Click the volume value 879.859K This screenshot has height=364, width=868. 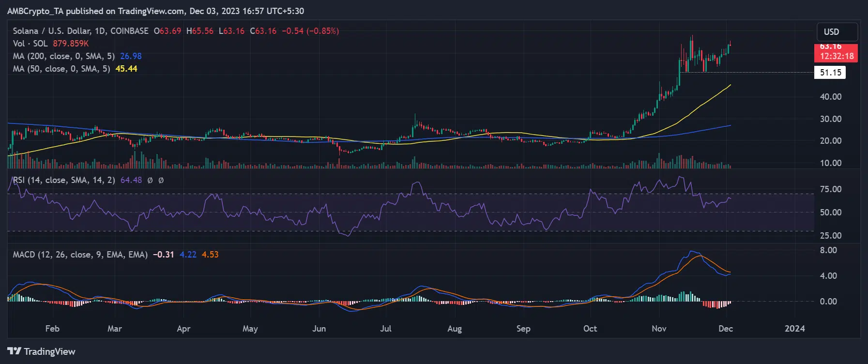click(71, 44)
